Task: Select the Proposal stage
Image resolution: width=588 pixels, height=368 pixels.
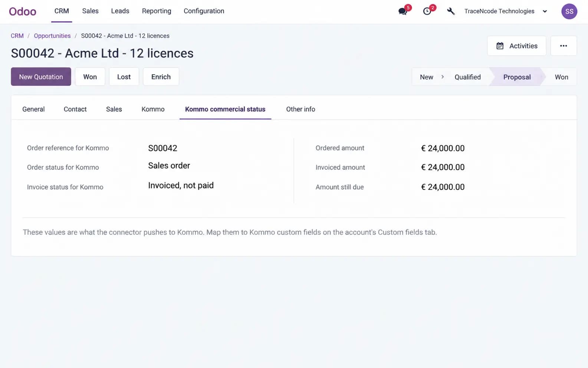Action: click(x=517, y=77)
